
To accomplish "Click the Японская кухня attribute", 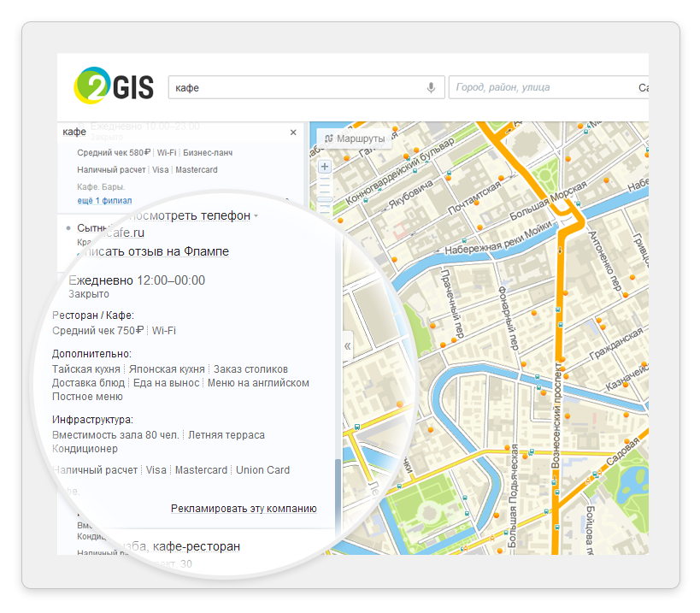I will [167, 369].
